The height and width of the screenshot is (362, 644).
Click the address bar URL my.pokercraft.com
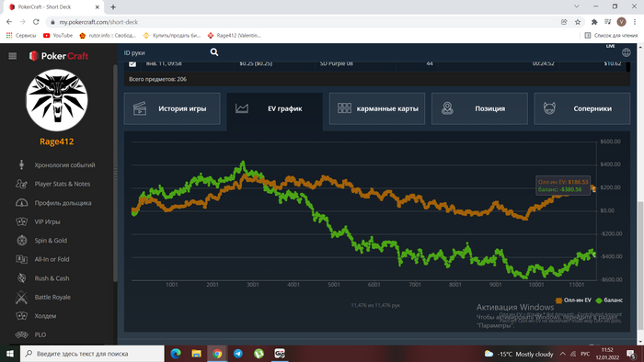98,22
